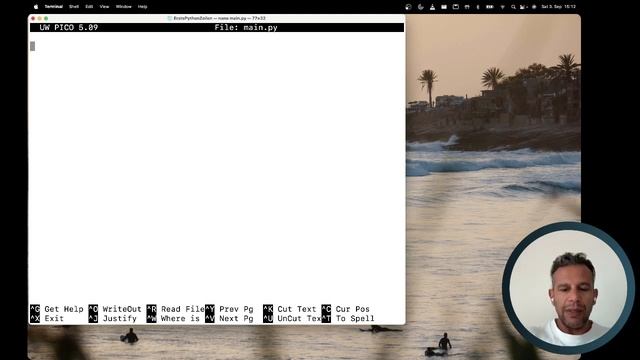Click the date and time in menu bar
The height and width of the screenshot is (360, 640).
point(558,7)
